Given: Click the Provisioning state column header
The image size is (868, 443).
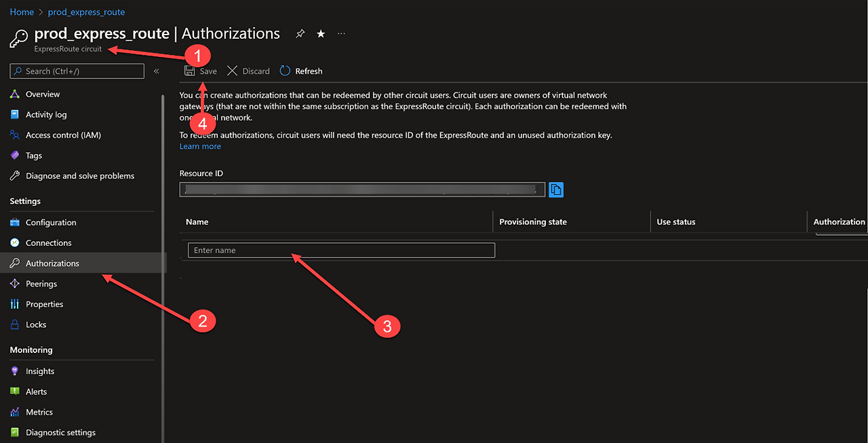Looking at the screenshot, I should click(x=533, y=221).
